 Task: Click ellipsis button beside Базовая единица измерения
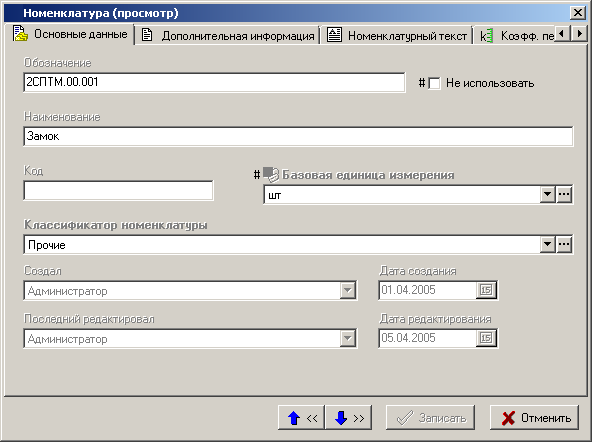(564, 194)
